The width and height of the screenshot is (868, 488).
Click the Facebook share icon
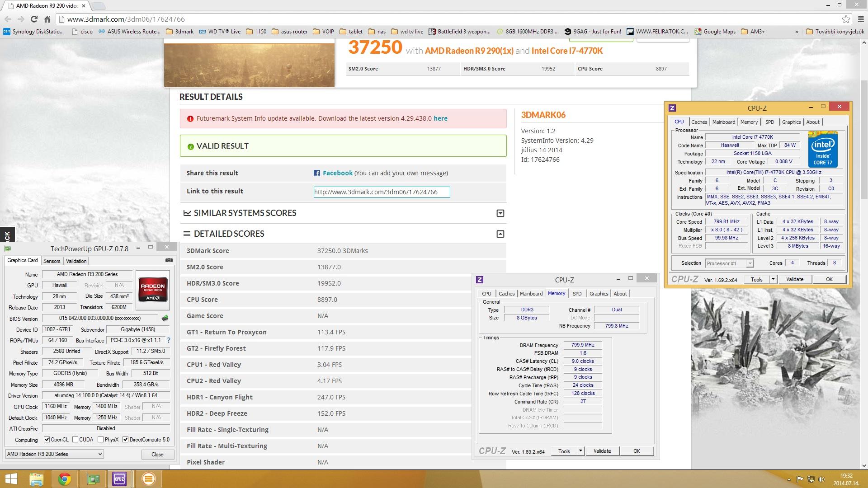(317, 173)
